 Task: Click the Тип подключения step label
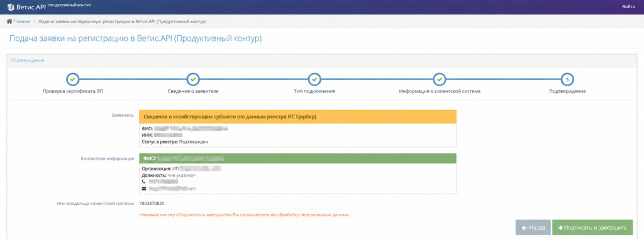pos(314,91)
